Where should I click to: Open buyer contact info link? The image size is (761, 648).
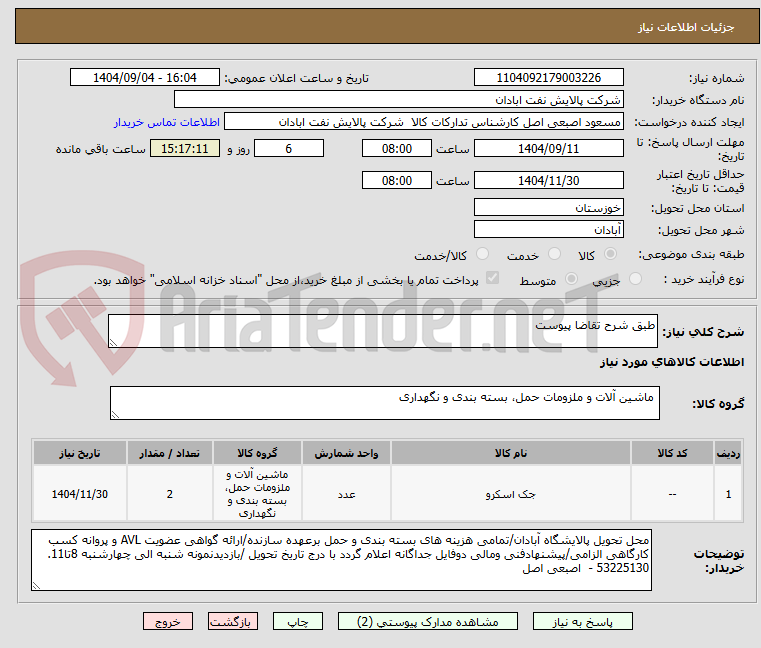click(x=166, y=122)
